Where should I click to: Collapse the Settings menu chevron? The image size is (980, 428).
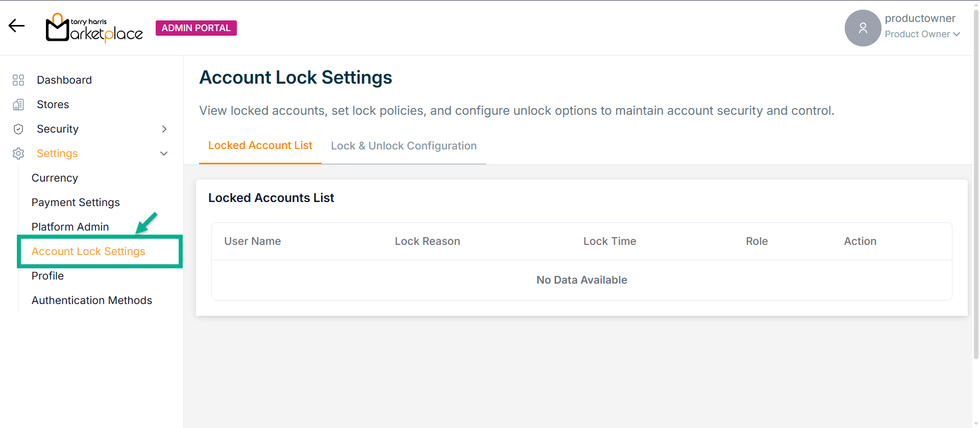point(164,154)
